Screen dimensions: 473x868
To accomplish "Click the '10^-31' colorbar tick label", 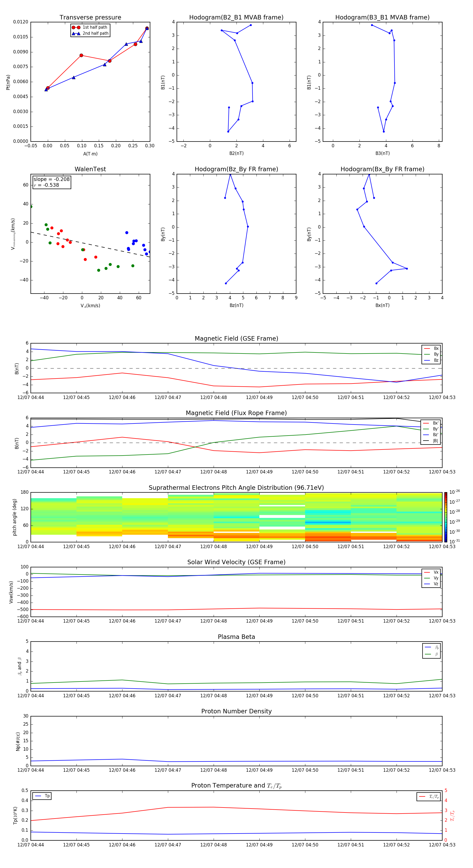I will click(455, 542).
